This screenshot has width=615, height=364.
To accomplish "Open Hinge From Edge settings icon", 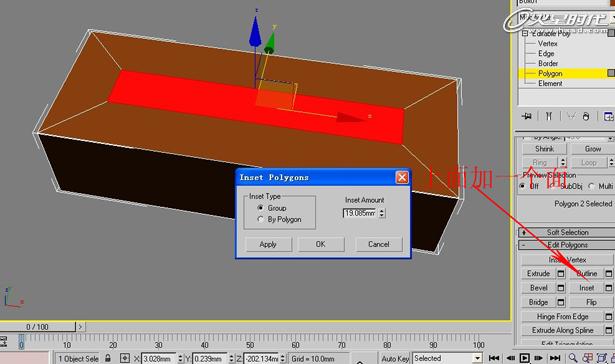I will 609,317.
